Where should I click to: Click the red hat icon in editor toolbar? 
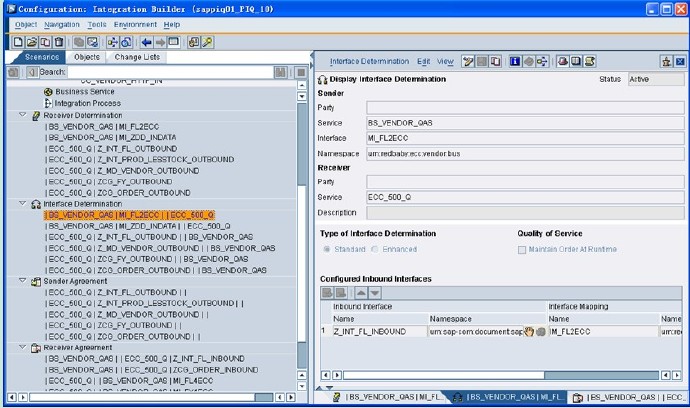(562, 62)
